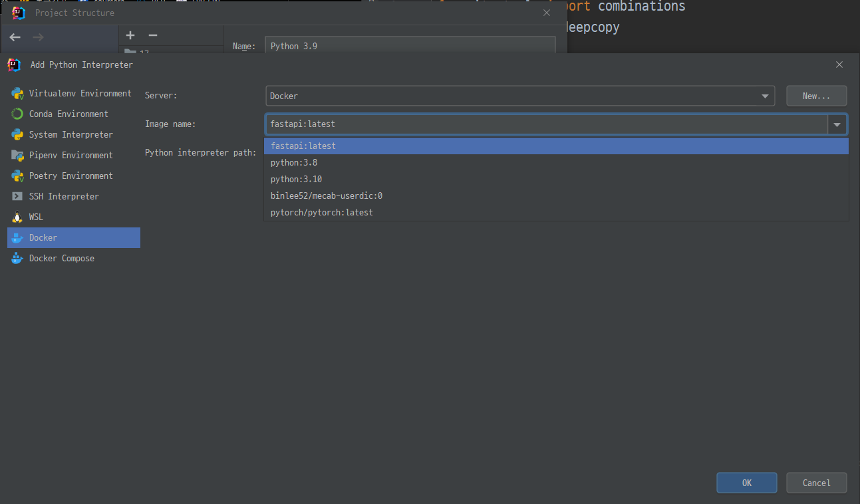This screenshot has height=504, width=860.
Task: Select SSH Interpreter in the sidebar
Action: tap(74, 196)
